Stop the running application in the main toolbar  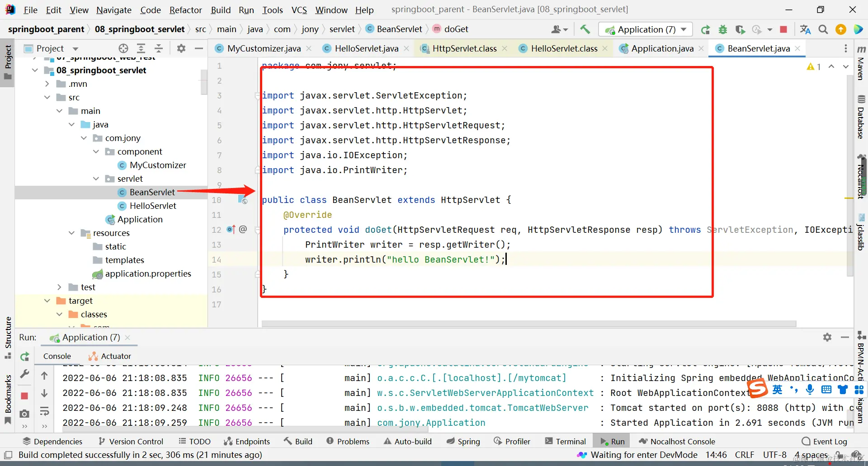[784, 29]
